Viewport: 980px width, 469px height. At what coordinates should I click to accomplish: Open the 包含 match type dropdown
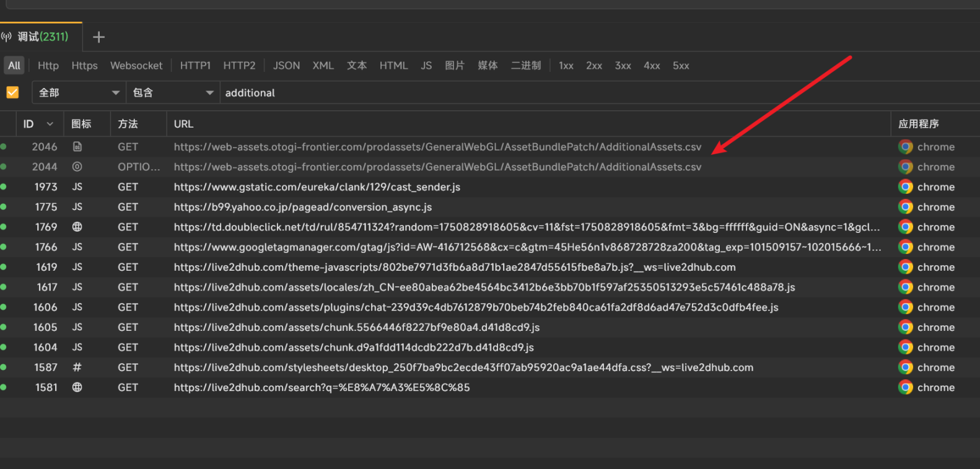point(172,92)
